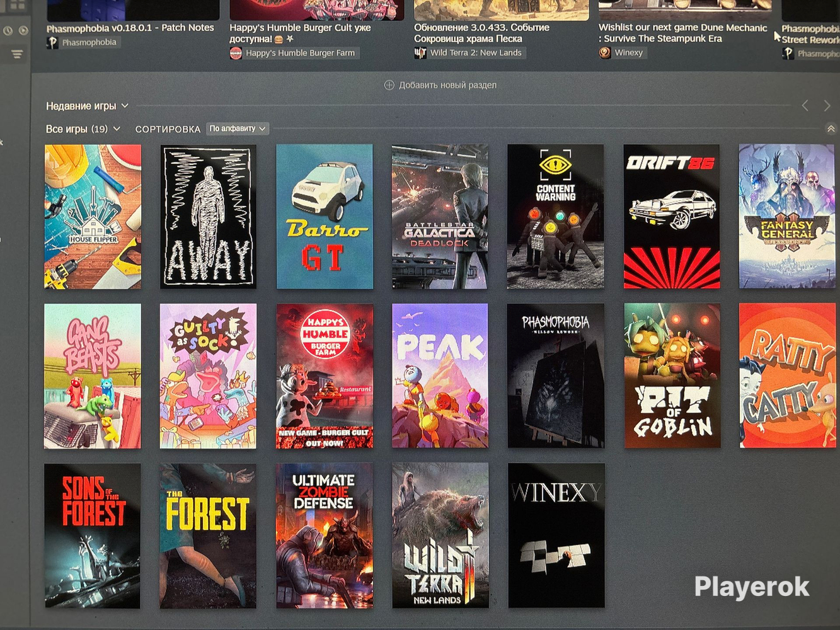This screenshot has height=630, width=840.
Task: Select the Sons of the Forest cover
Action: [x=93, y=536]
